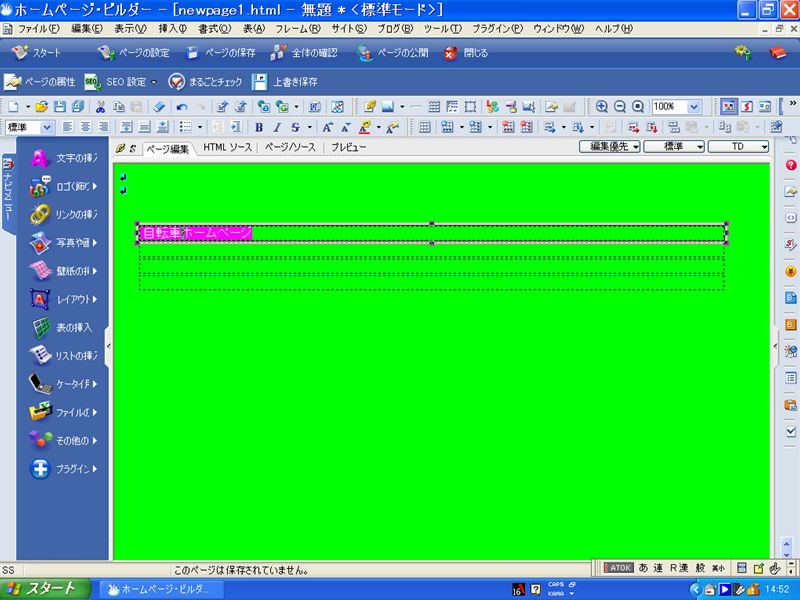Click the open folder icon in toolbar

click(42, 106)
